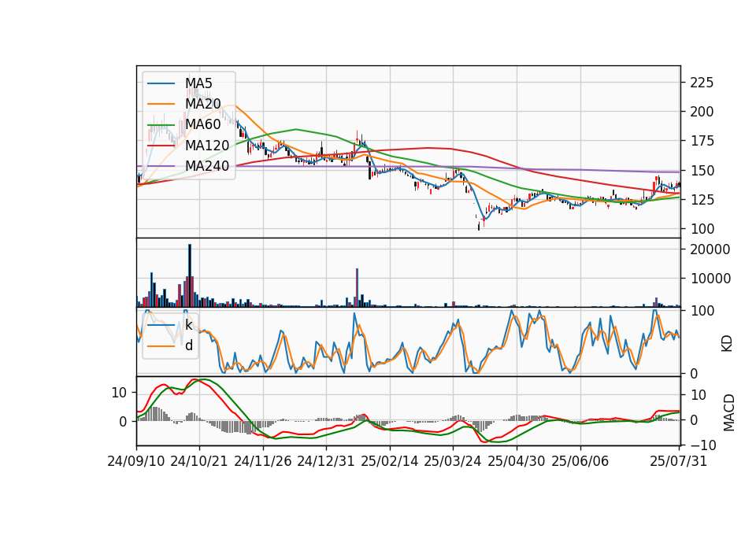
Task: Click the 25/03/24 date label
Action: pos(453,461)
